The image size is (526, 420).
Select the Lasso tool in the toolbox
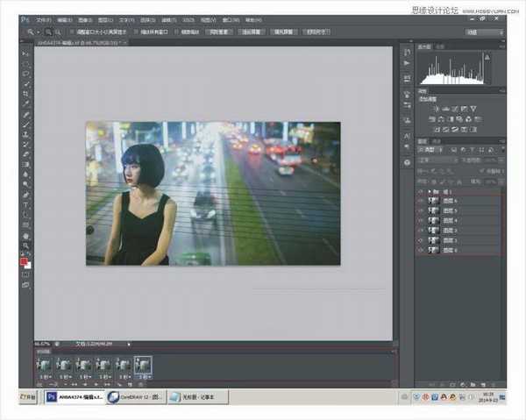[x=25, y=74]
